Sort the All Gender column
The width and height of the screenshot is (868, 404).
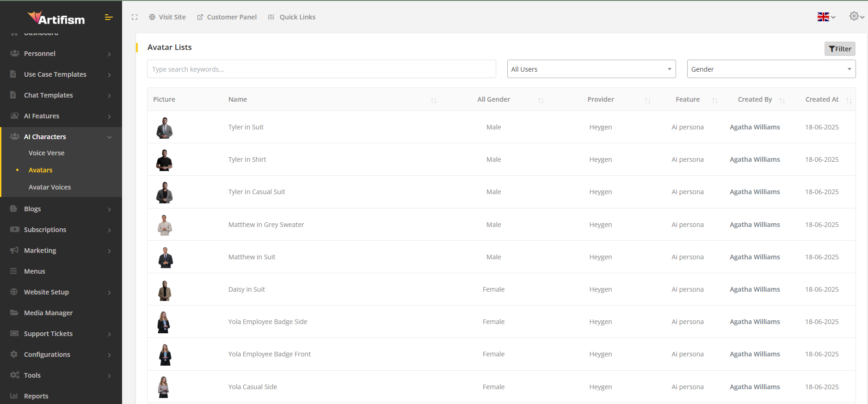tap(541, 100)
